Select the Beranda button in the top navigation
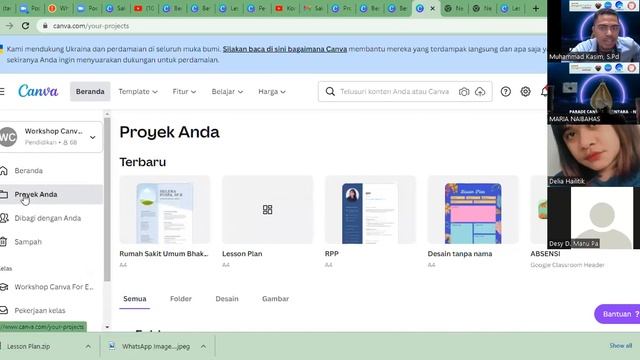Viewport: 640px width, 360px height. coord(90,91)
